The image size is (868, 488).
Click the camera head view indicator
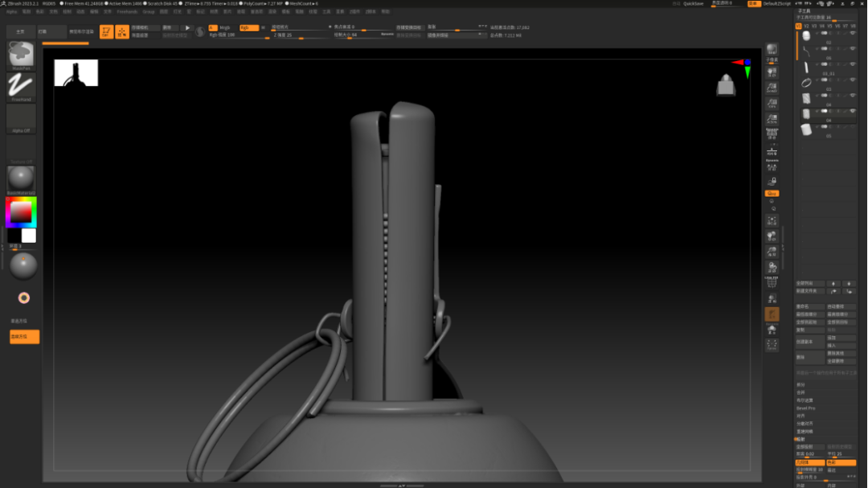tap(726, 85)
